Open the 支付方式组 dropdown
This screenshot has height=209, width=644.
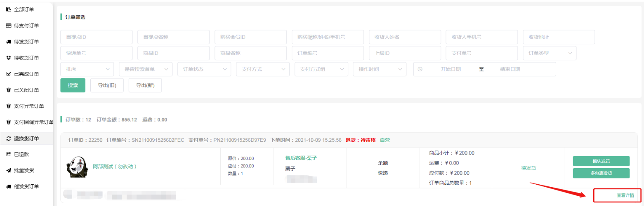click(321, 69)
